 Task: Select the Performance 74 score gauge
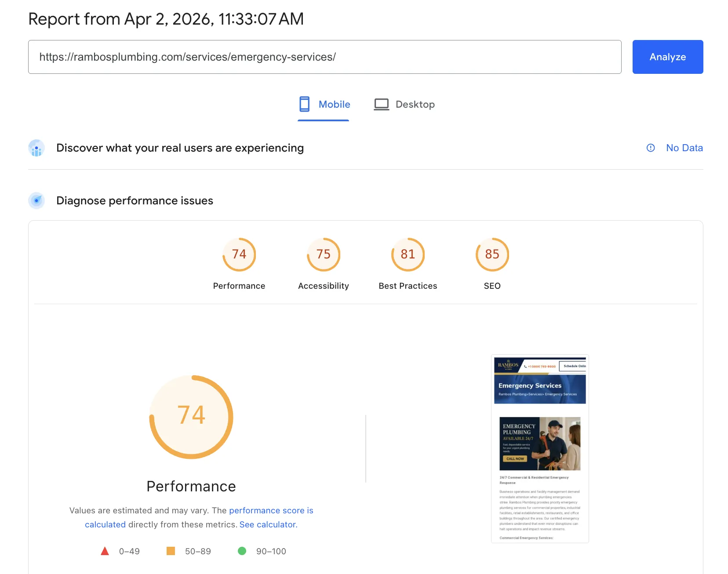tap(239, 254)
